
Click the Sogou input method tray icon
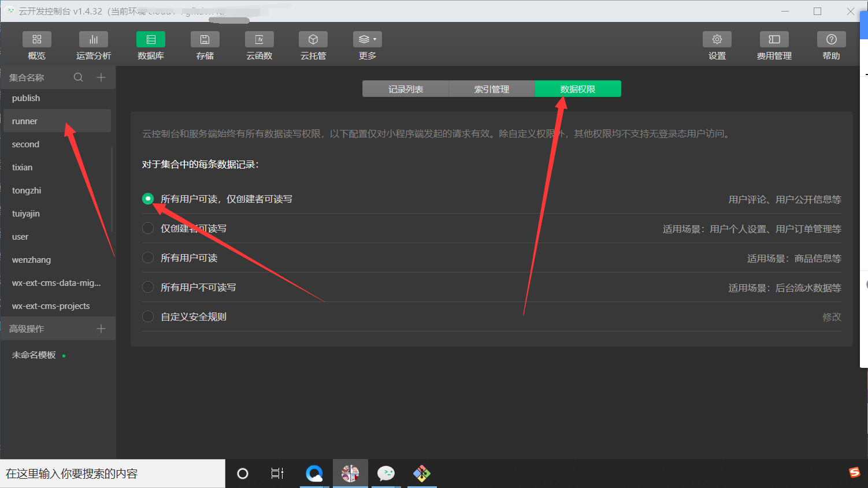(855, 472)
